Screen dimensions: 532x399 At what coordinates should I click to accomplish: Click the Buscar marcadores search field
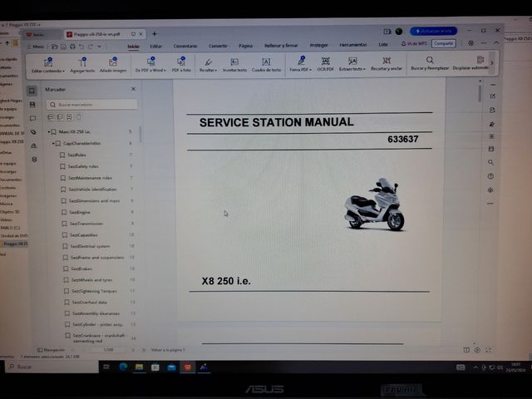[92, 105]
